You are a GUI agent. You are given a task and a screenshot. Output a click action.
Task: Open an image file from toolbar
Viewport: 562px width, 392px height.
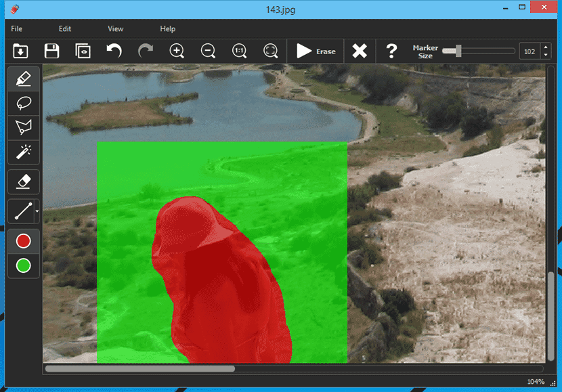20,51
